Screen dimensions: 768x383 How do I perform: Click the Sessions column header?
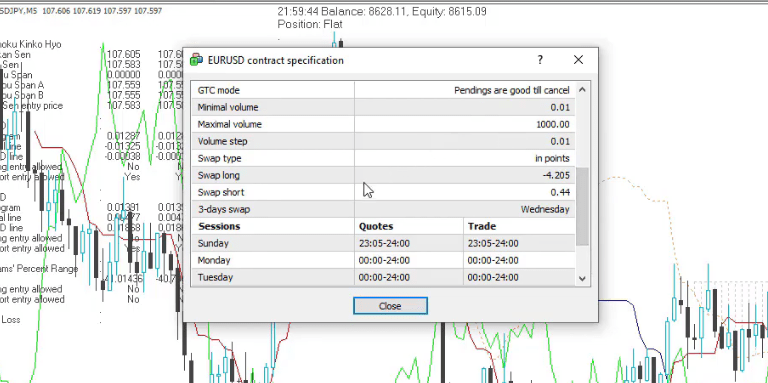click(219, 226)
